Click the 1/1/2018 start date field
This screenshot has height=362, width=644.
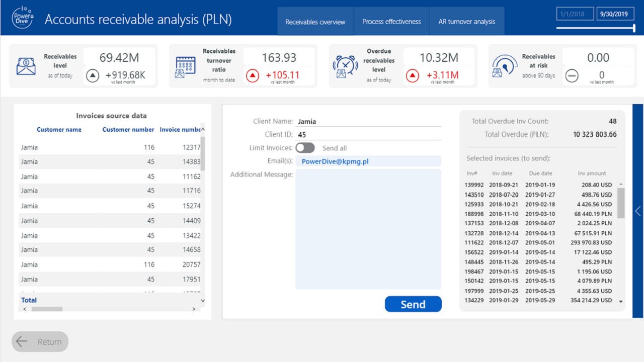click(x=574, y=14)
